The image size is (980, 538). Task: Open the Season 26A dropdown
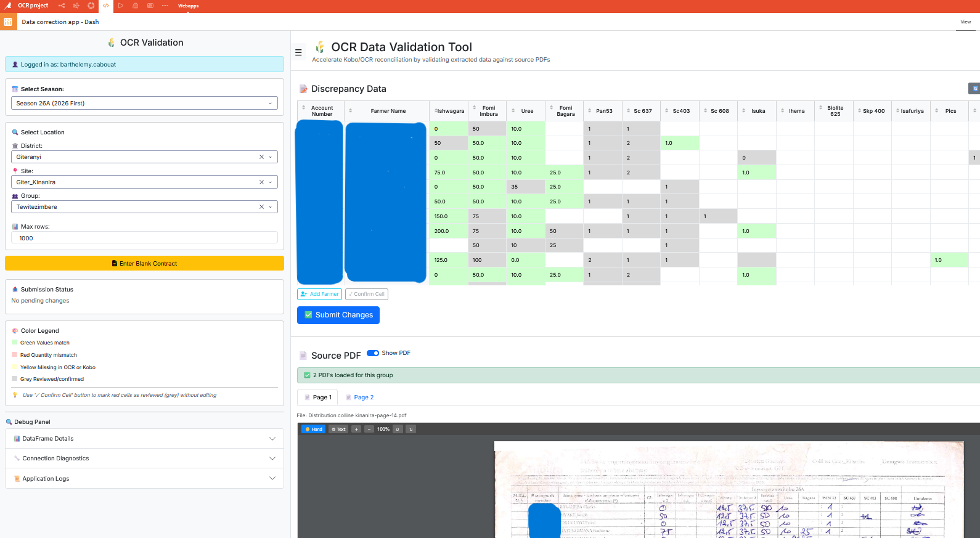click(x=144, y=104)
